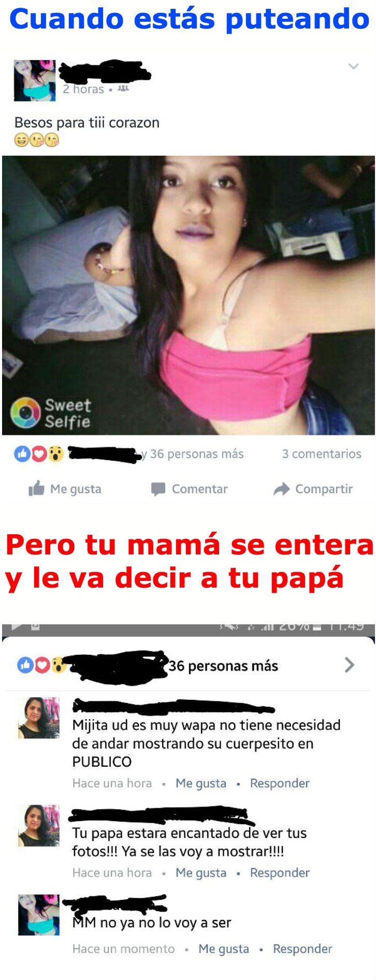Open avatar beside 'MM no ya no' comment
The height and width of the screenshot is (980, 376).
39,915
